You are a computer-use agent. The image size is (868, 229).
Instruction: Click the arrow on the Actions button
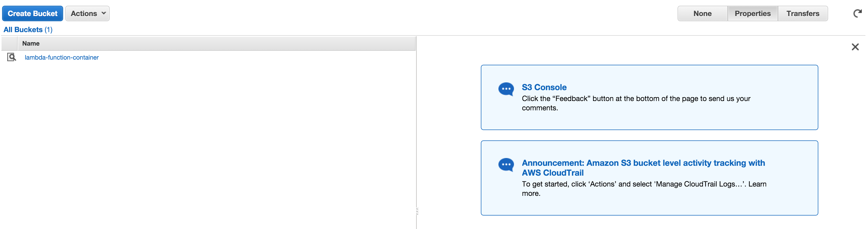click(104, 13)
